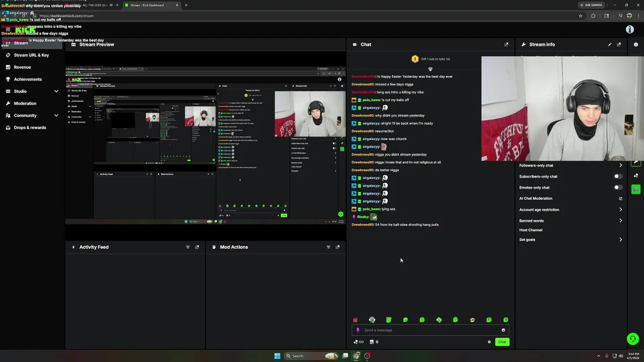Image resolution: width=644 pixels, height=362 pixels.
Task: Toggle Subscribers-only chat switch
Action: (x=618, y=176)
